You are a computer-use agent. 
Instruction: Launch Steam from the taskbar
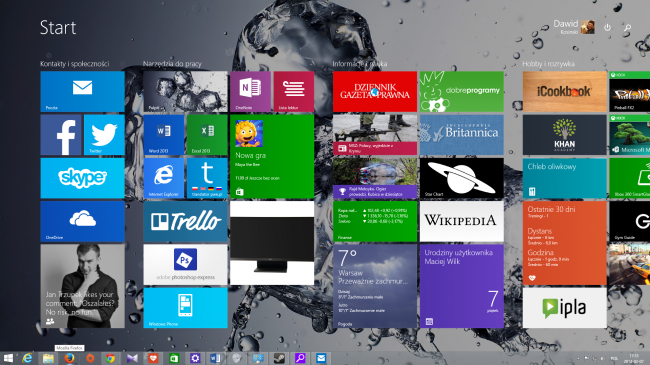click(279, 358)
